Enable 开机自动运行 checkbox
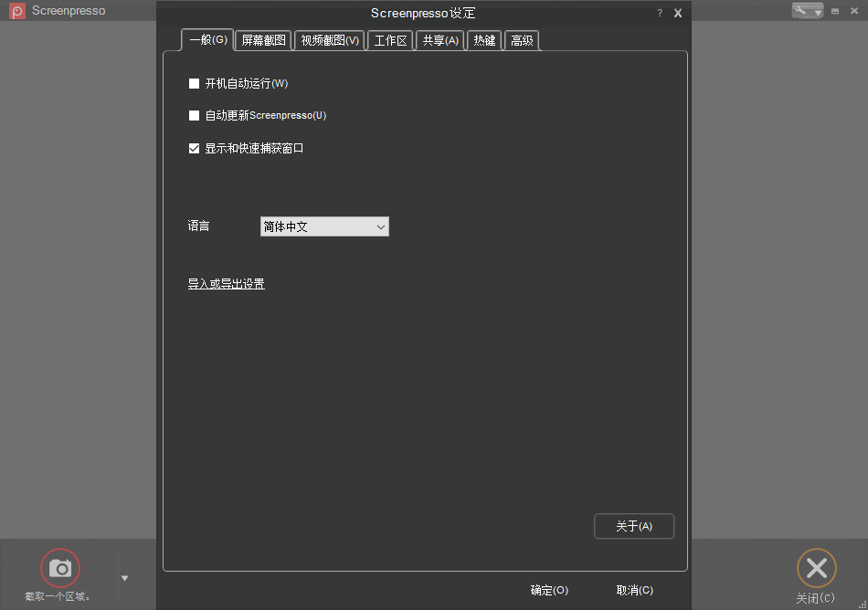The image size is (868, 610). [x=194, y=83]
